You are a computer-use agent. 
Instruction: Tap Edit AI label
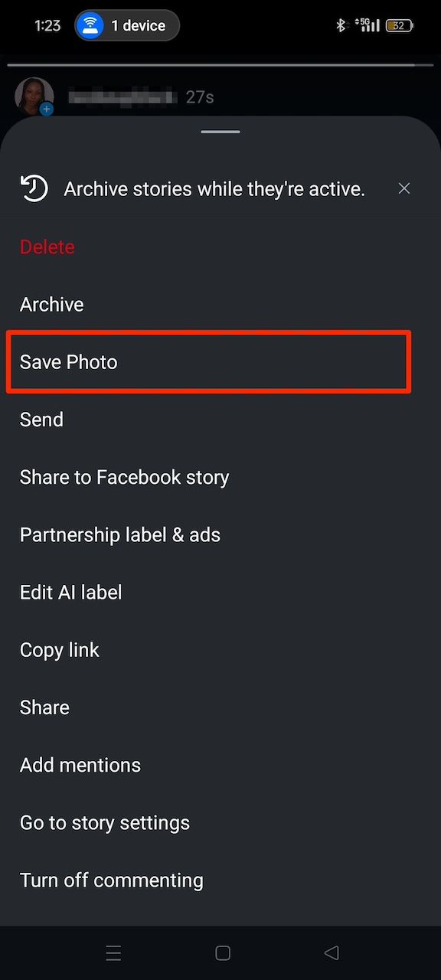click(70, 592)
